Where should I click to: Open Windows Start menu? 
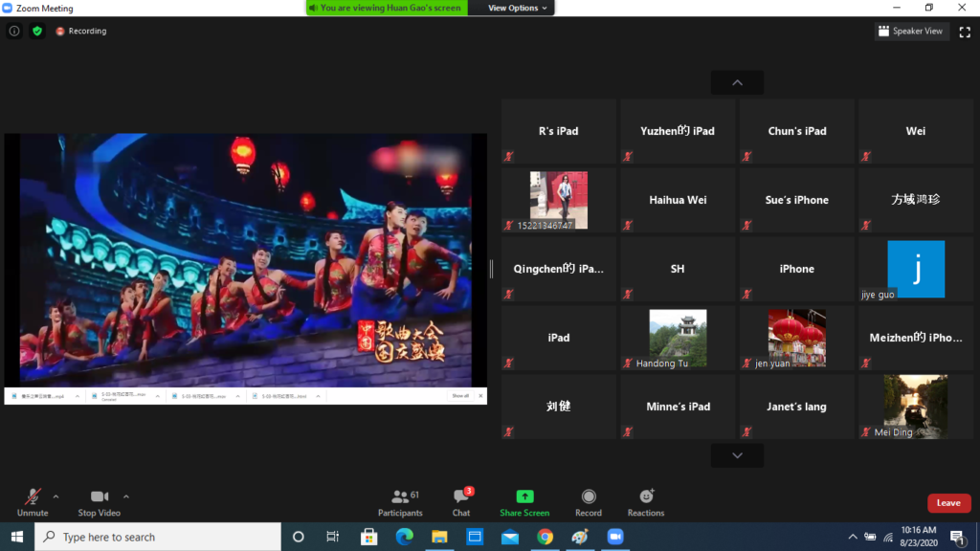pos(17,537)
